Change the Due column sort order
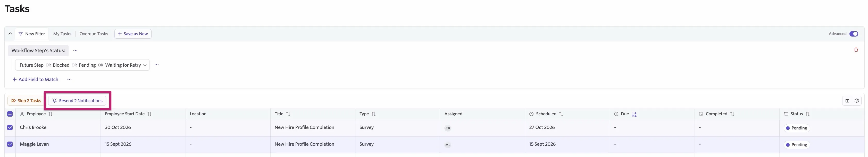 click(x=634, y=114)
